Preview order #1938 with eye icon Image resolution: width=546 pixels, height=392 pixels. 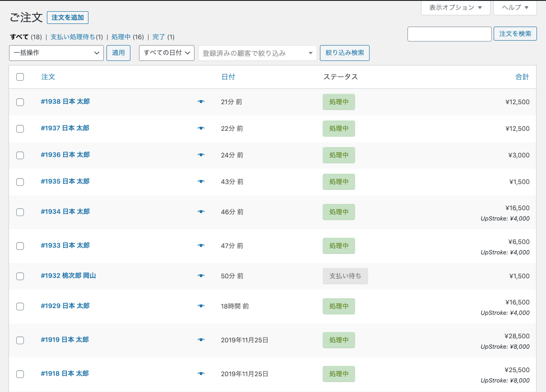(x=201, y=102)
